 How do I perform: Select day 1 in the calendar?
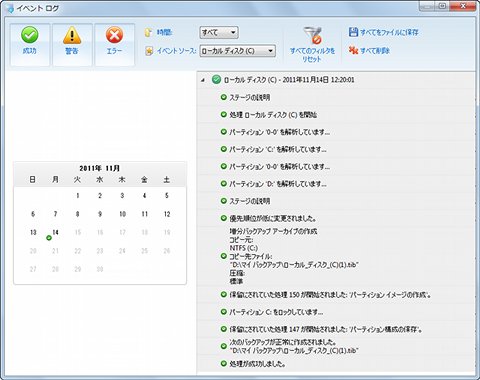(78, 195)
